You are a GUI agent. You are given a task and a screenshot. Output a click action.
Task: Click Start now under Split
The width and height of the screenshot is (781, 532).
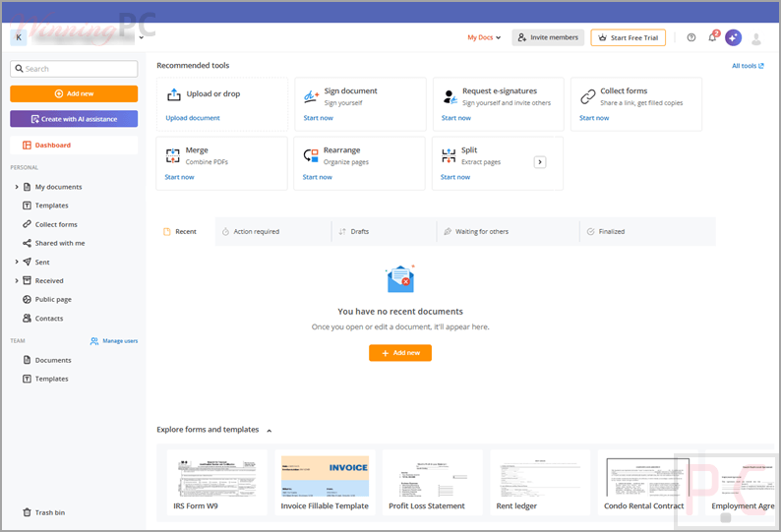455,177
